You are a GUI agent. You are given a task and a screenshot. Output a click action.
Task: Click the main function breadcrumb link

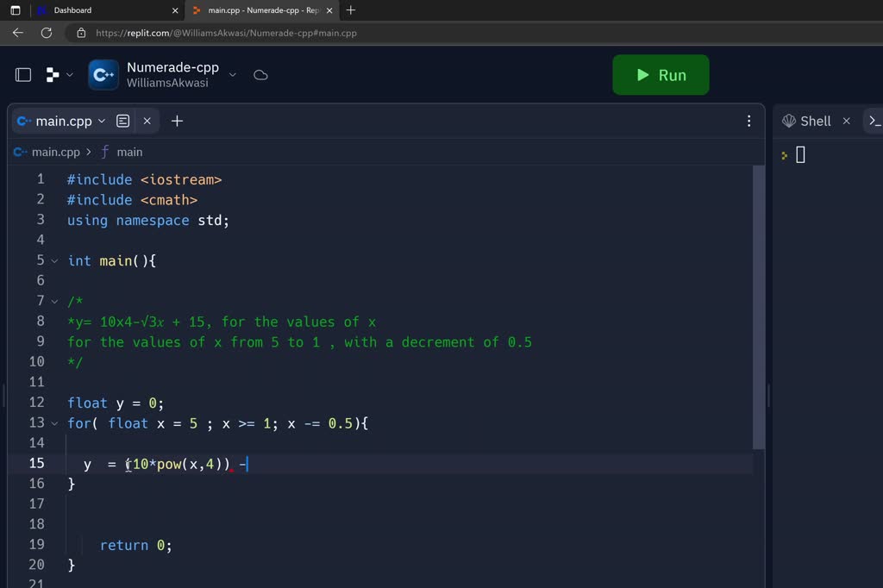(129, 152)
